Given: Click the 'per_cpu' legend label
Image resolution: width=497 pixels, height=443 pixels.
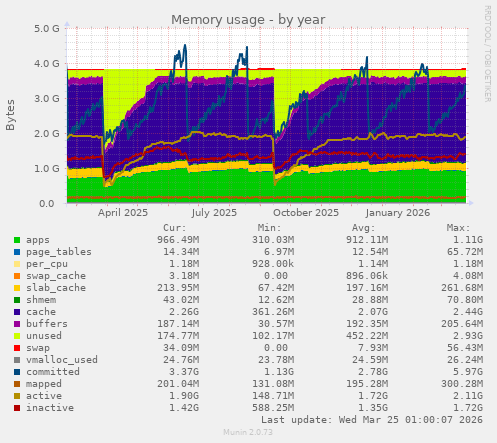Looking at the screenshot, I should tap(47, 264).
